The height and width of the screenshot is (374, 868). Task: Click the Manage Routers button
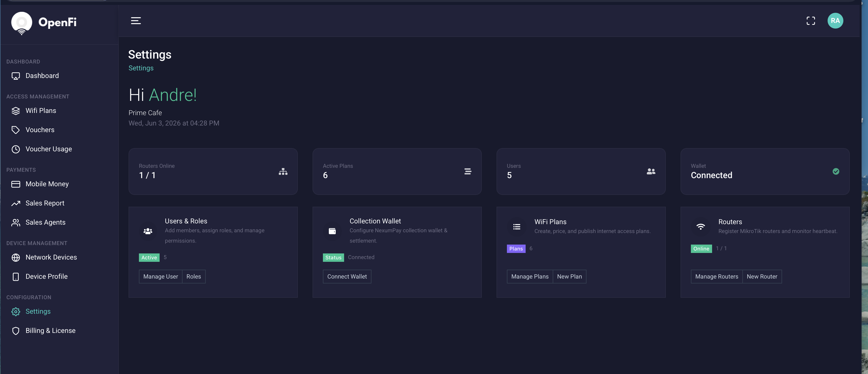[x=716, y=276]
